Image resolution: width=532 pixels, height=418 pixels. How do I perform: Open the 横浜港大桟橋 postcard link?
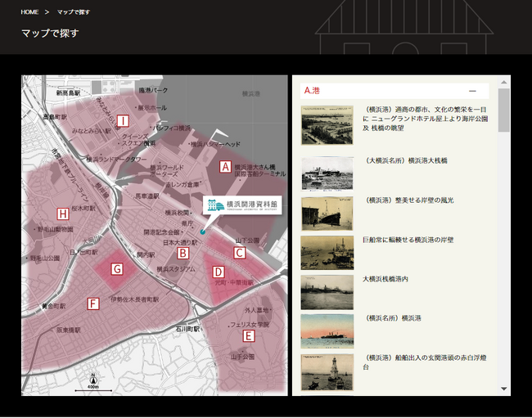406,160
